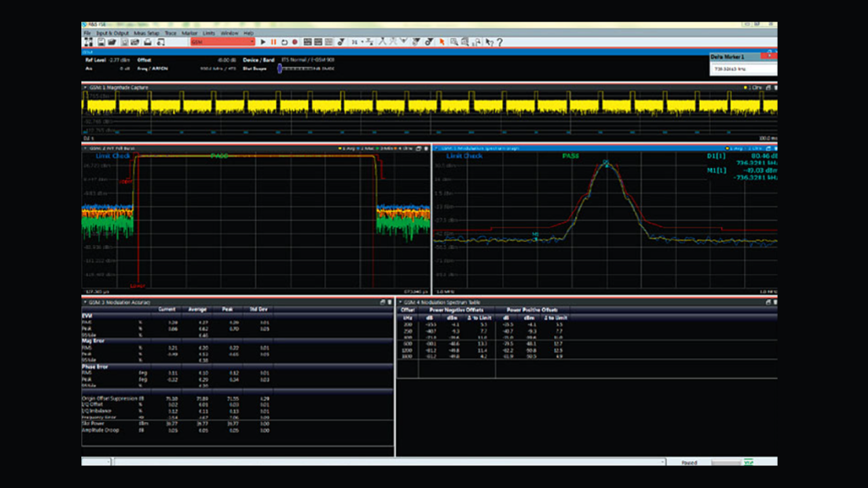This screenshot has width=868, height=488.
Task: Click the Power Positive Offsets column header
Action: tap(532, 310)
